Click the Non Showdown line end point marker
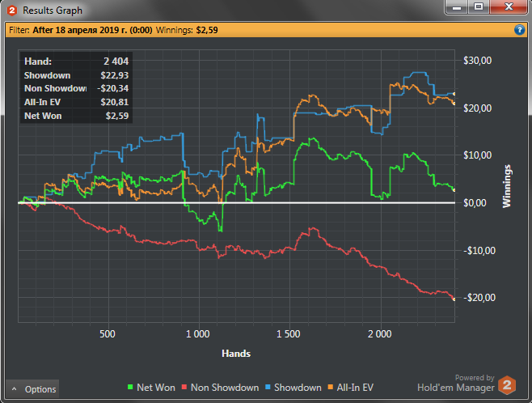This screenshot has height=403, width=532. coord(454,299)
